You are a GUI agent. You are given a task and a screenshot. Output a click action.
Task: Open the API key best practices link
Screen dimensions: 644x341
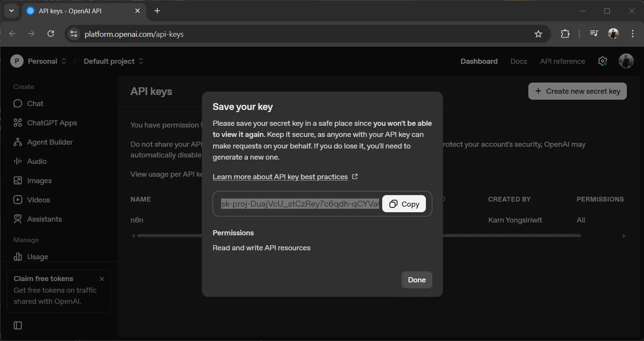(280, 177)
